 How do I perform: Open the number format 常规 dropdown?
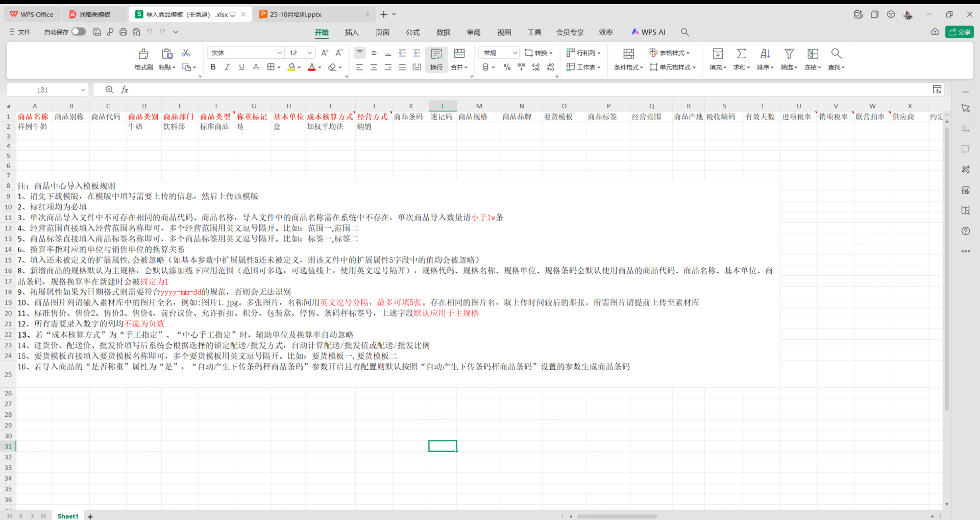[x=515, y=53]
